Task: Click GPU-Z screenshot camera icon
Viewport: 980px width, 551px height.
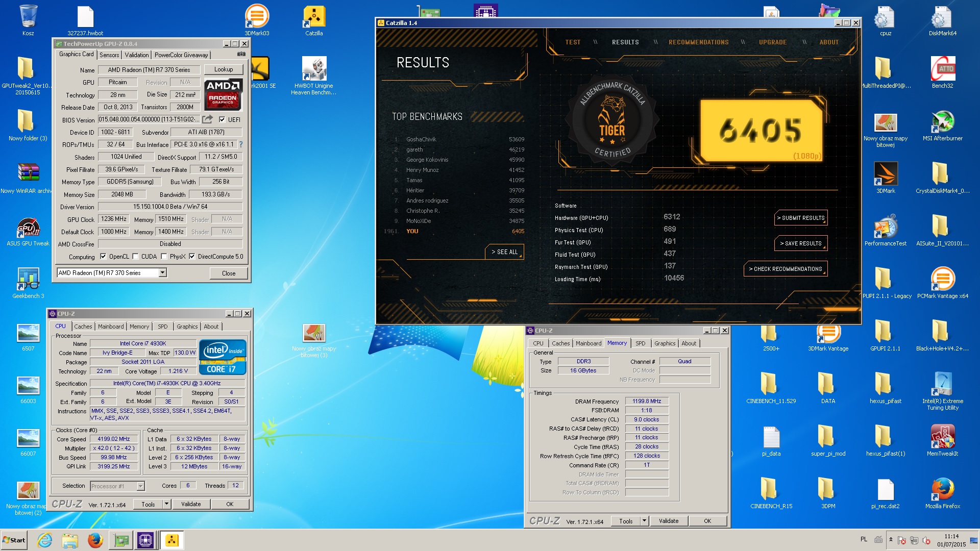Action: [x=241, y=54]
